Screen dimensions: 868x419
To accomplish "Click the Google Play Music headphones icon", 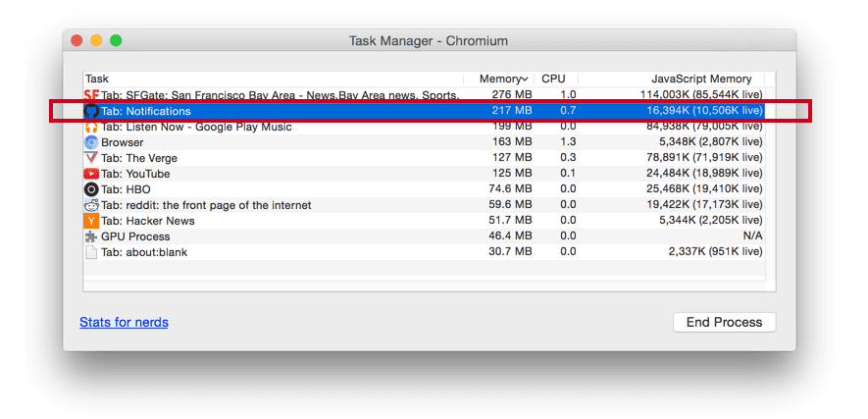I will click(x=91, y=127).
